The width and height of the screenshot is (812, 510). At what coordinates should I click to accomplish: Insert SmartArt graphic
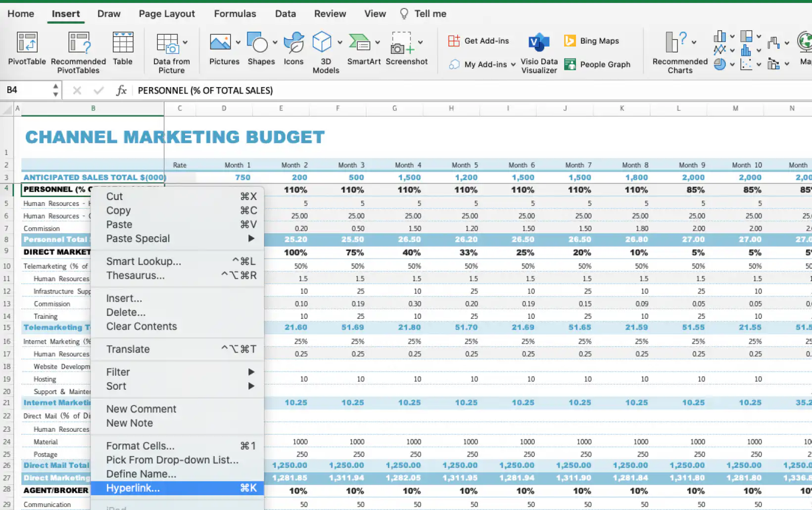point(364,49)
